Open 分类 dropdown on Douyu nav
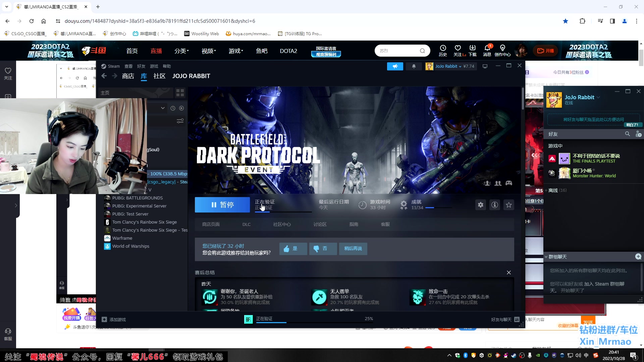Screen dimensions: 644x362 click(181, 51)
